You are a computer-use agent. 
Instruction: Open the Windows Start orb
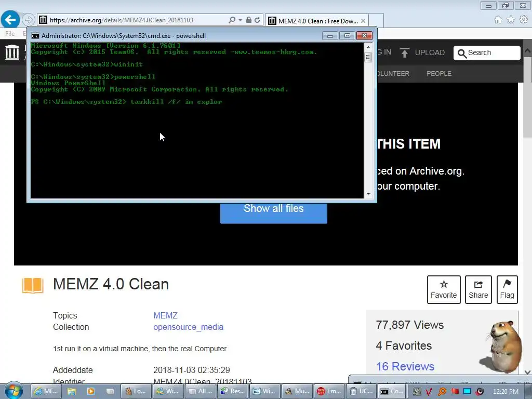(x=14, y=390)
